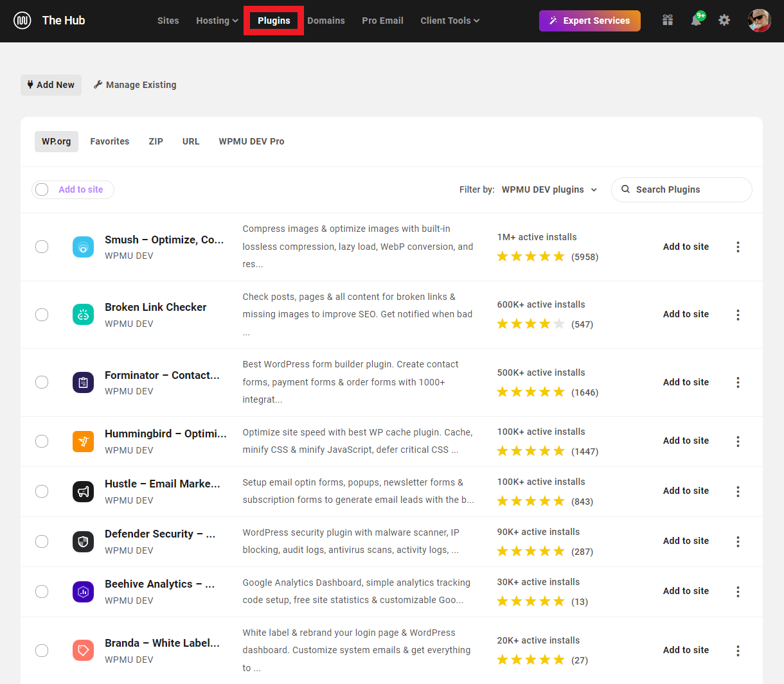The width and height of the screenshot is (784, 684).
Task: Click the Beehive Analytics plugin icon
Action: click(x=84, y=592)
